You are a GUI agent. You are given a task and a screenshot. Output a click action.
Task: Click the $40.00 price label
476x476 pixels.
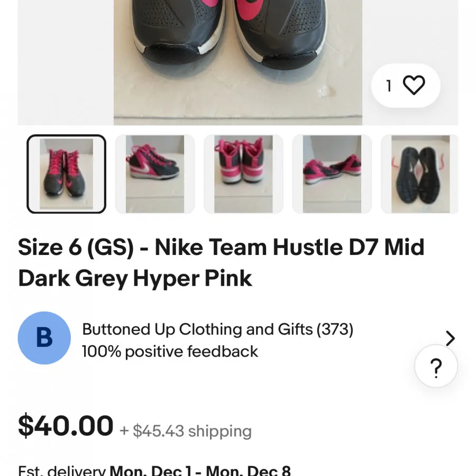pos(65,426)
